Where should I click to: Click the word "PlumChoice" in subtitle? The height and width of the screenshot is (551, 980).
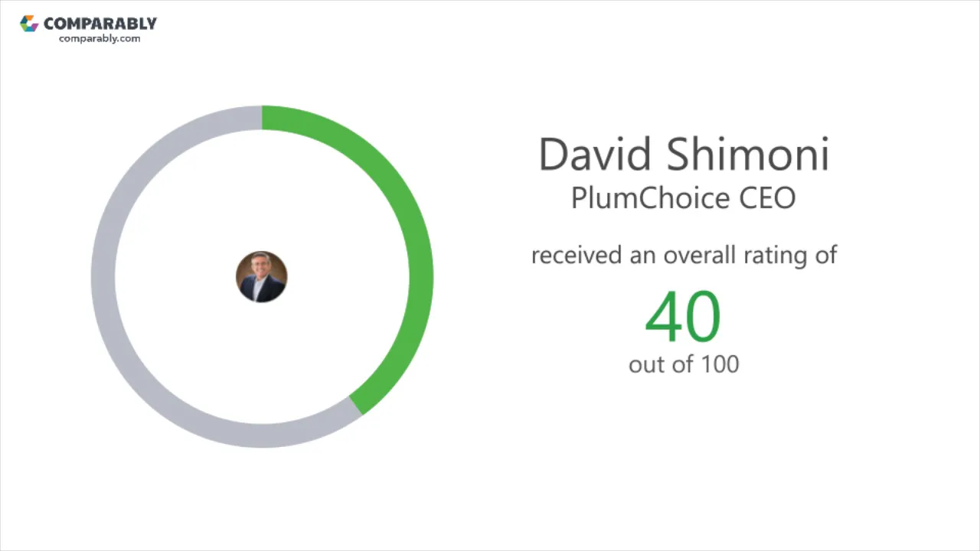point(650,198)
